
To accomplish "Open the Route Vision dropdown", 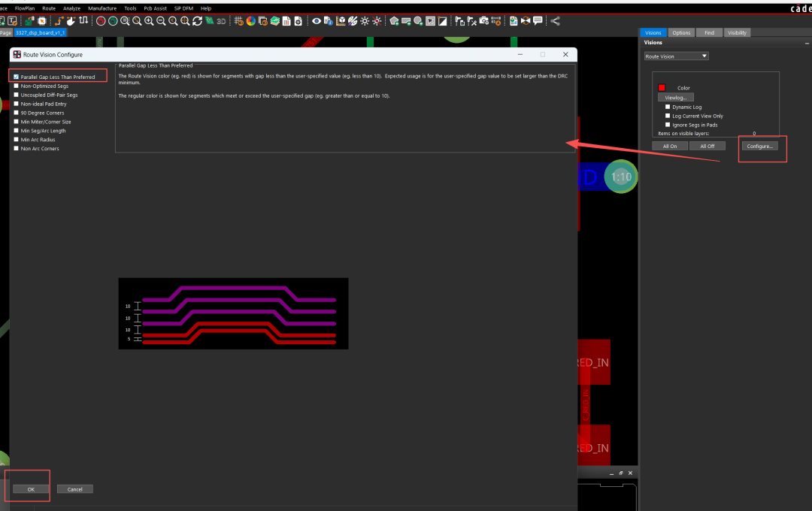I will click(676, 56).
